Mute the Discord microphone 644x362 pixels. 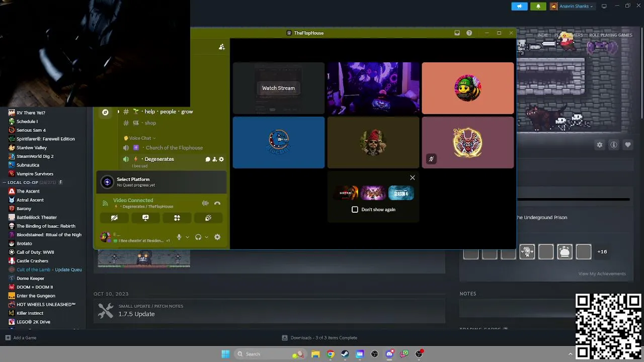(x=179, y=237)
